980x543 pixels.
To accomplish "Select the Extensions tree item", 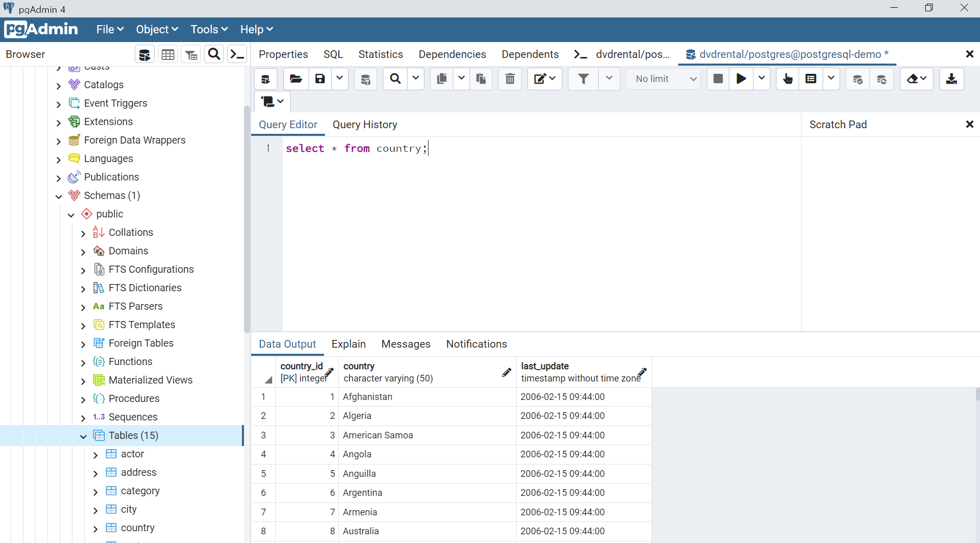I will coord(108,122).
